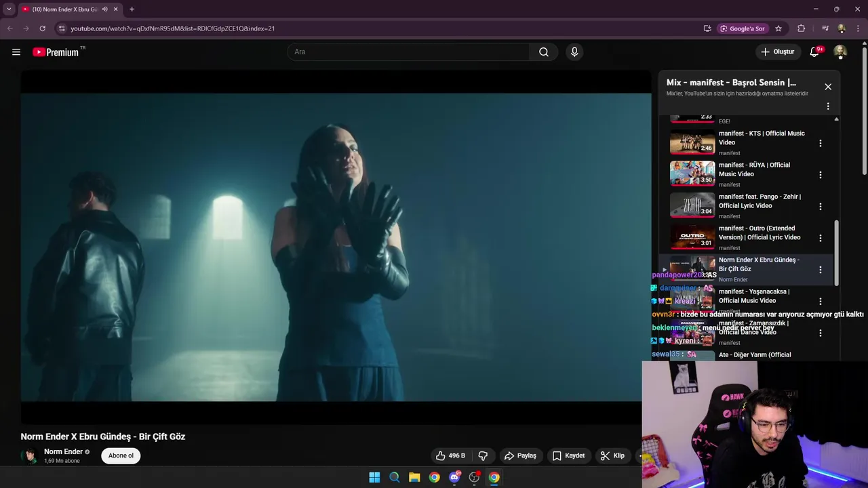Start voice search with microphone icon
This screenshot has height=488, width=868.
point(574,52)
